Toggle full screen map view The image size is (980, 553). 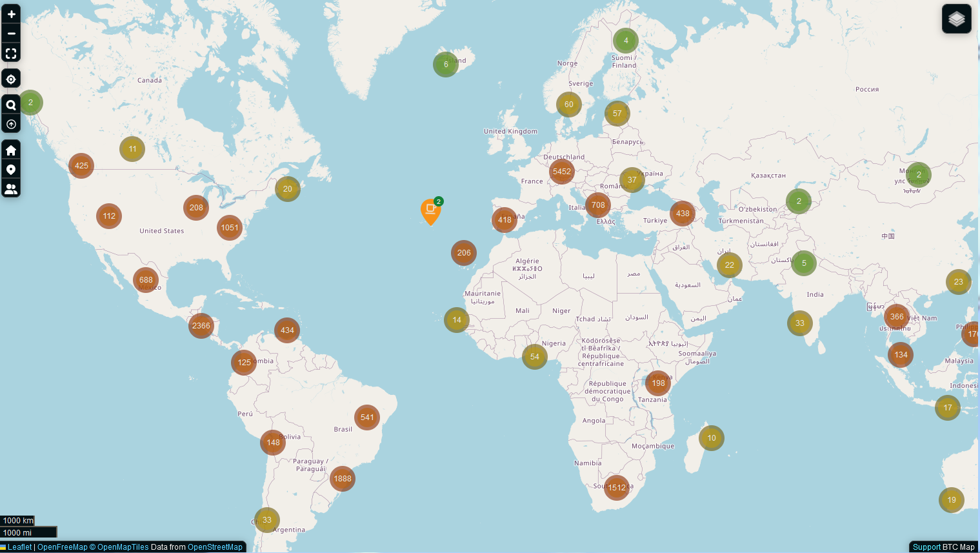pyautogui.click(x=11, y=54)
